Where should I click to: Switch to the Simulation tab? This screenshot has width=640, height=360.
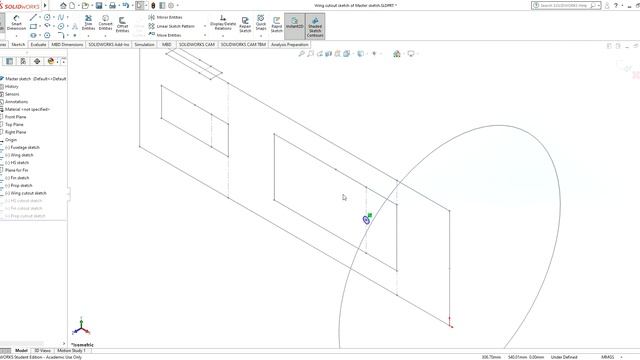[144, 44]
